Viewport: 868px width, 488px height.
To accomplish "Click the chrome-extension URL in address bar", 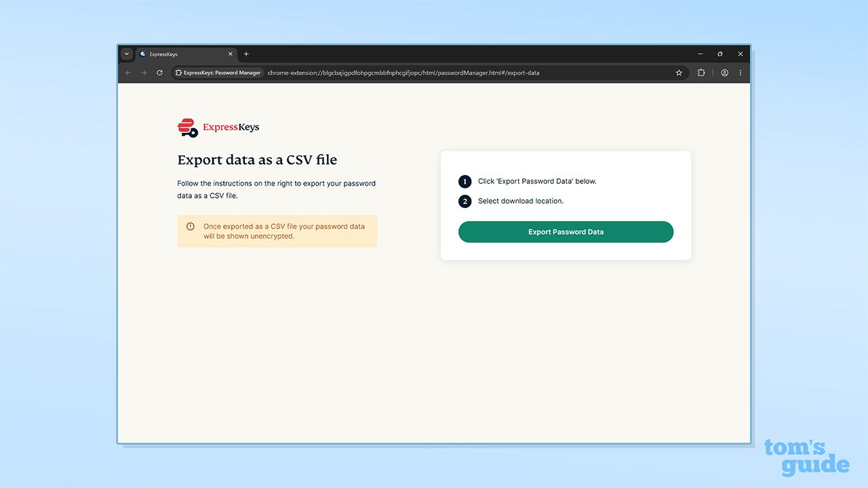I will click(x=403, y=73).
